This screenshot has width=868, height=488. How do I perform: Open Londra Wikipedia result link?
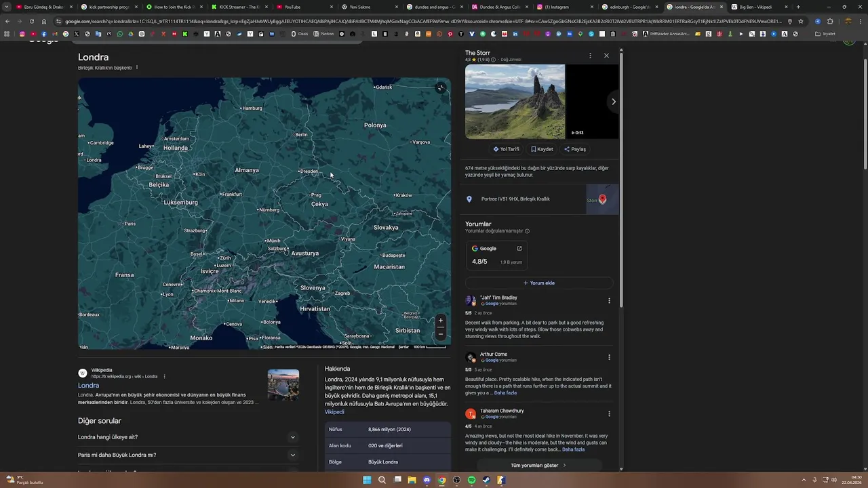[x=88, y=385]
